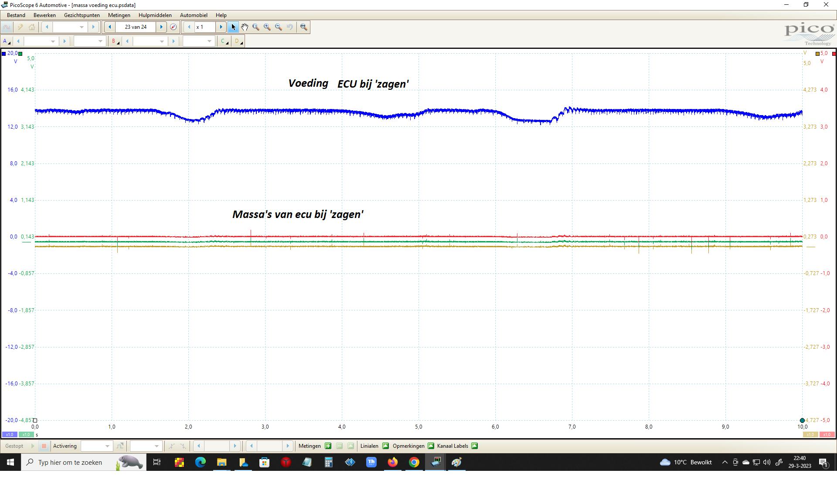Click the zoom to full view icon
The width and height of the screenshot is (837, 504).
click(304, 27)
